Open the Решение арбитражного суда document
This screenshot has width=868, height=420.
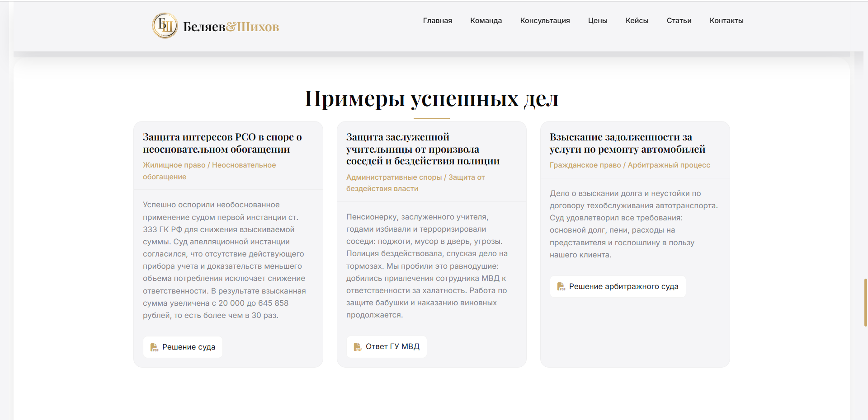[618, 287]
